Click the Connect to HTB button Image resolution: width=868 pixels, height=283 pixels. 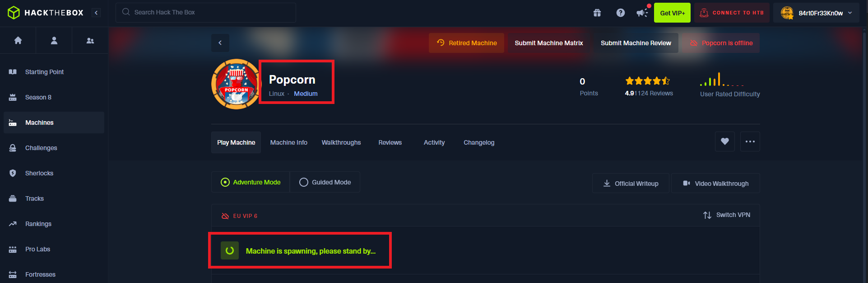732,13
